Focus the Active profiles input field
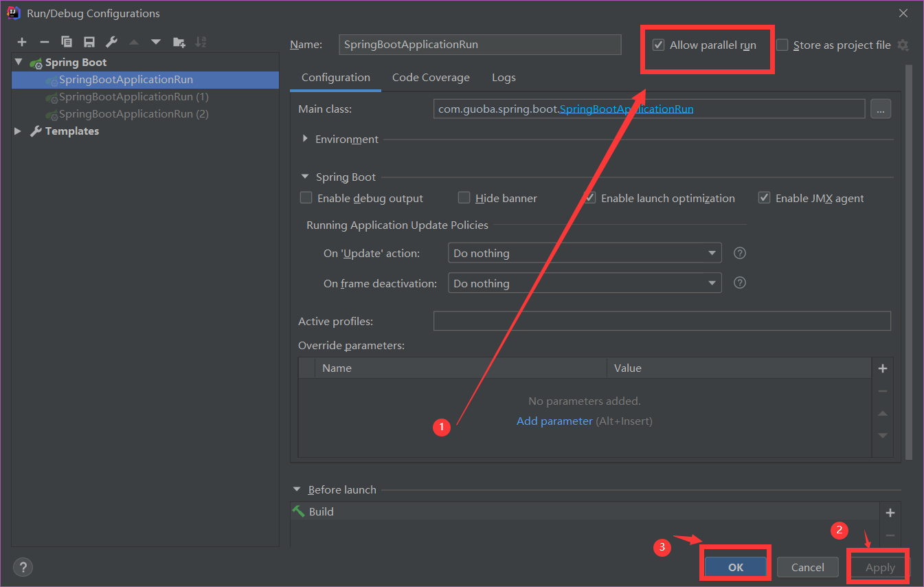The image size is (924, 587). (x=662, y=321)
